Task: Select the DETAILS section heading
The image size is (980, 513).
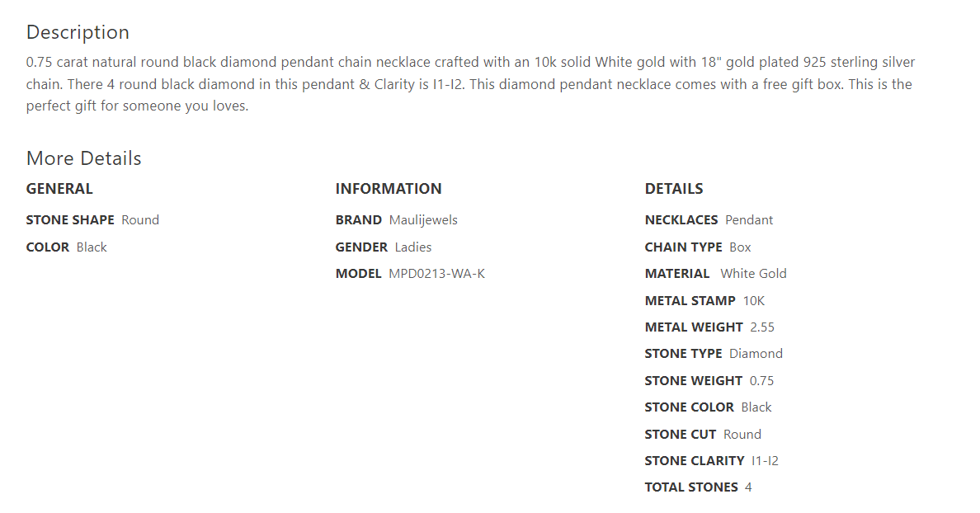Action: 674,189
